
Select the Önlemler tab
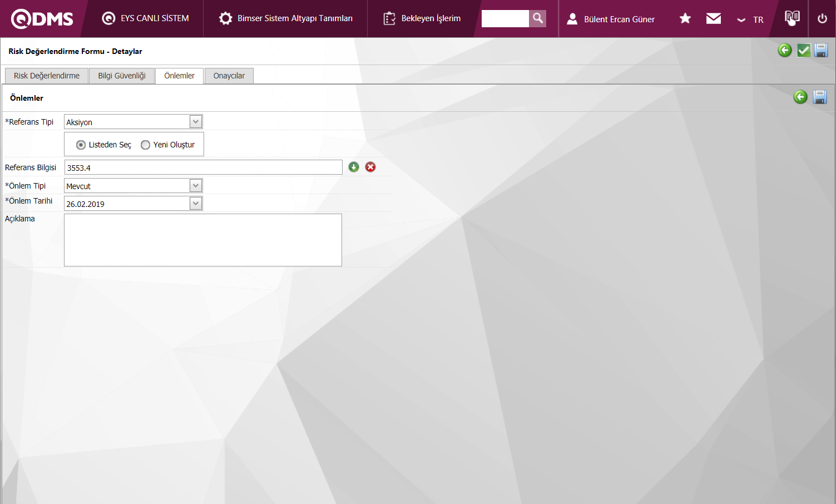point(180,76)
